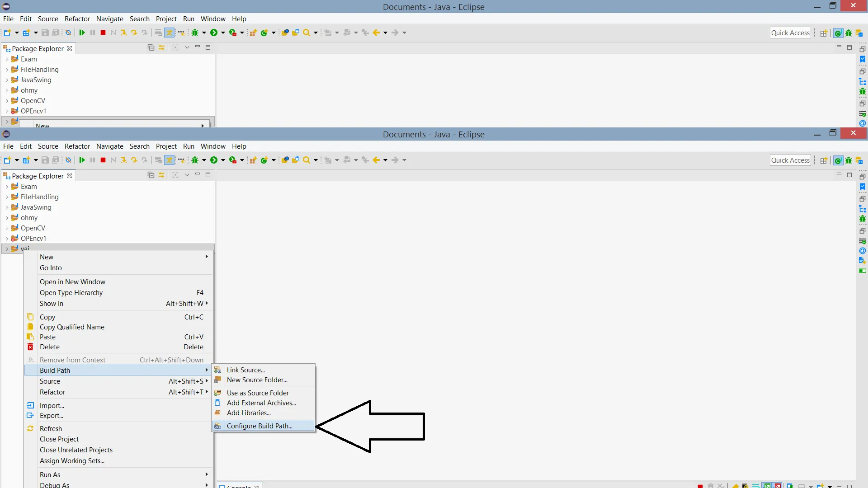This screenshot has height=488, width=868.
Task: Select the JavaSwing project in lower explorer
Action: point(36,207)
